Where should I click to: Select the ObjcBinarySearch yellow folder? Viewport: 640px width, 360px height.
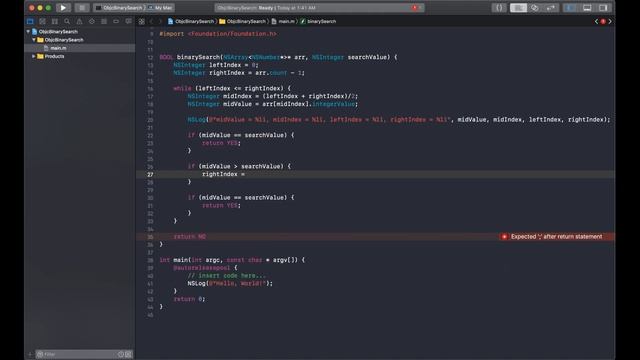[x=60, y=40]
